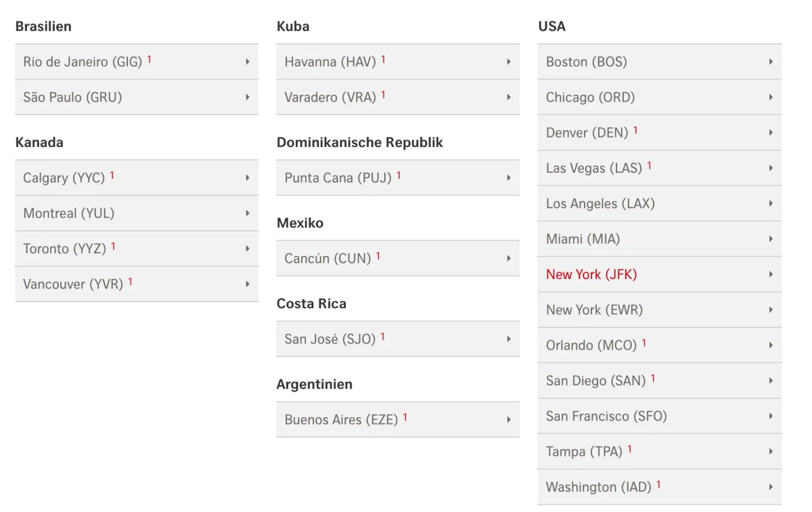The height and width of the screenshot is (512, 812).
Task: Select New York (EWR) airport entry
Action: (x=660, y=310)
